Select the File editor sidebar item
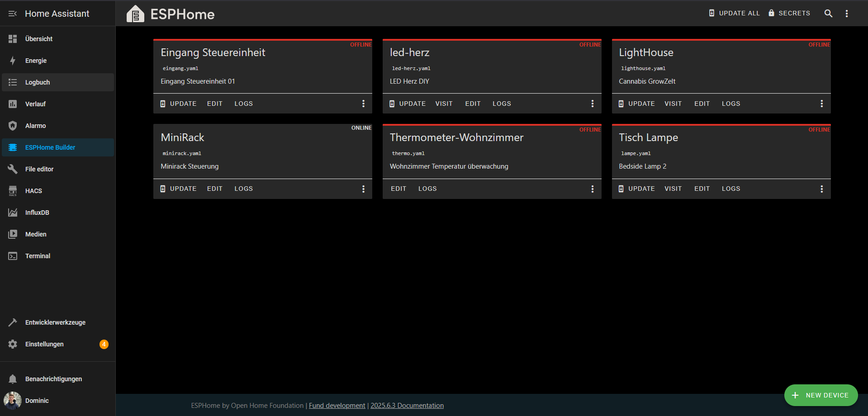 pos(58,169)
